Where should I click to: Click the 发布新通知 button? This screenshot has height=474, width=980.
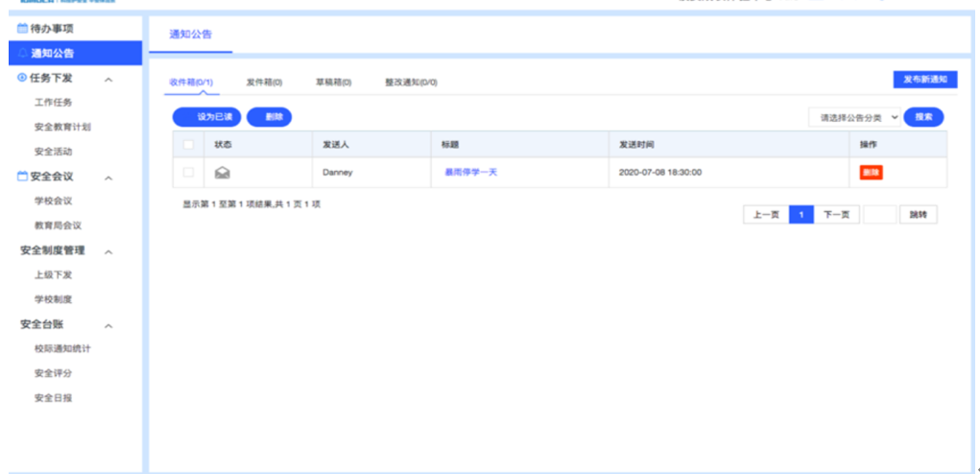[x=925, y=80]
